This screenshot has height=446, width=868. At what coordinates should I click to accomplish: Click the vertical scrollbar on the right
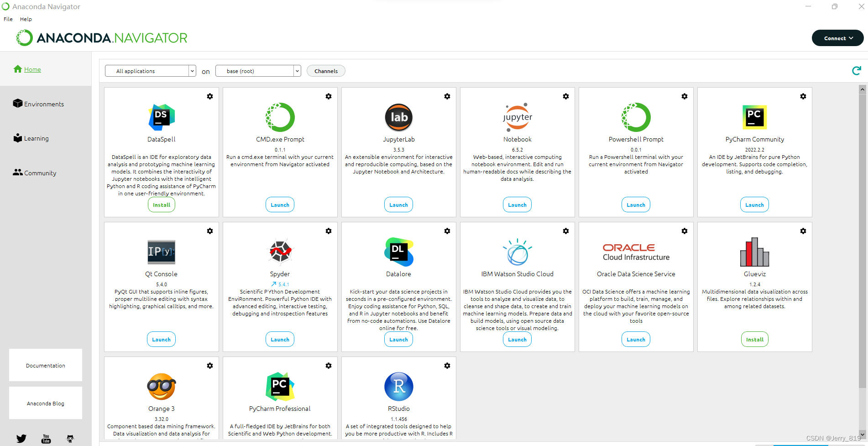tap(862, 237)
